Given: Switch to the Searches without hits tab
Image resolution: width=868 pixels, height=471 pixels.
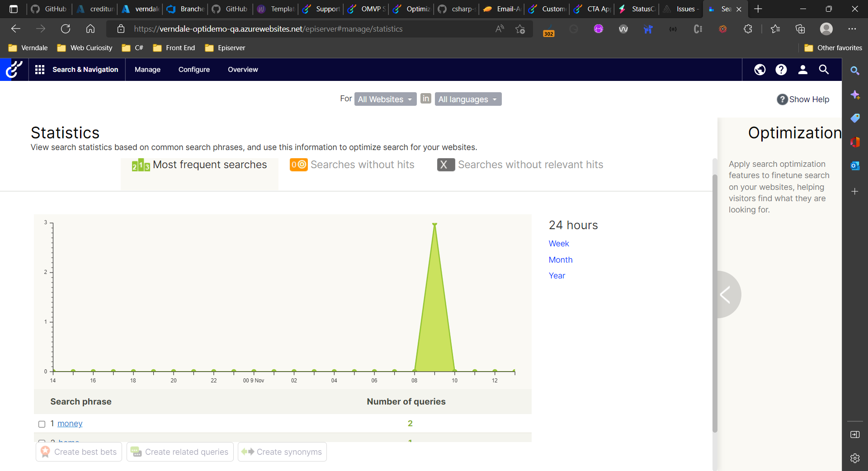Looking at the screenshot, I should pos(362,165).
